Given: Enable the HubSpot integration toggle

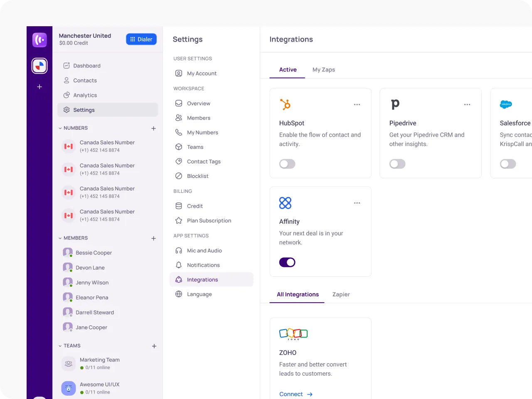Looking at the screenshot, I should (x=287, y=164).
